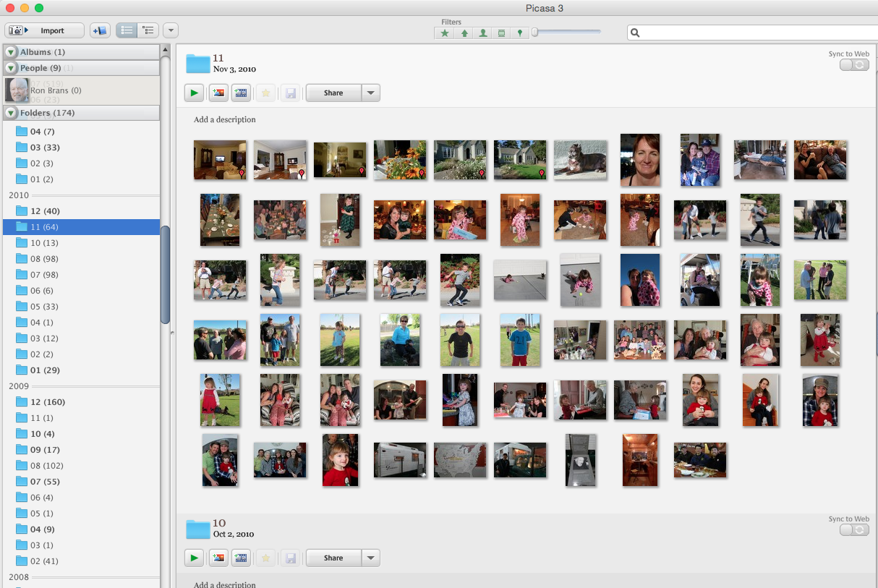Viewport: 878px width, 588px height.
Task: Toggle Sync to Web for folder 10
Action: (x=853, y=530)
